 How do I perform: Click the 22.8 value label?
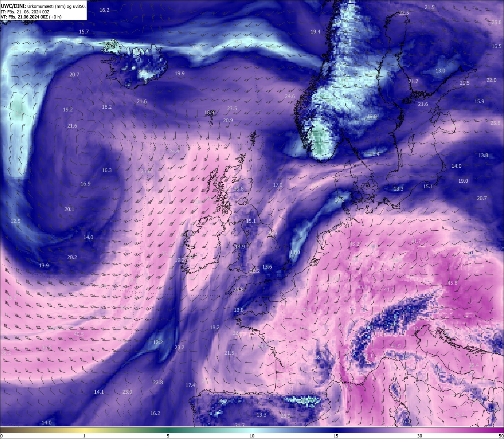pos(158,382)
